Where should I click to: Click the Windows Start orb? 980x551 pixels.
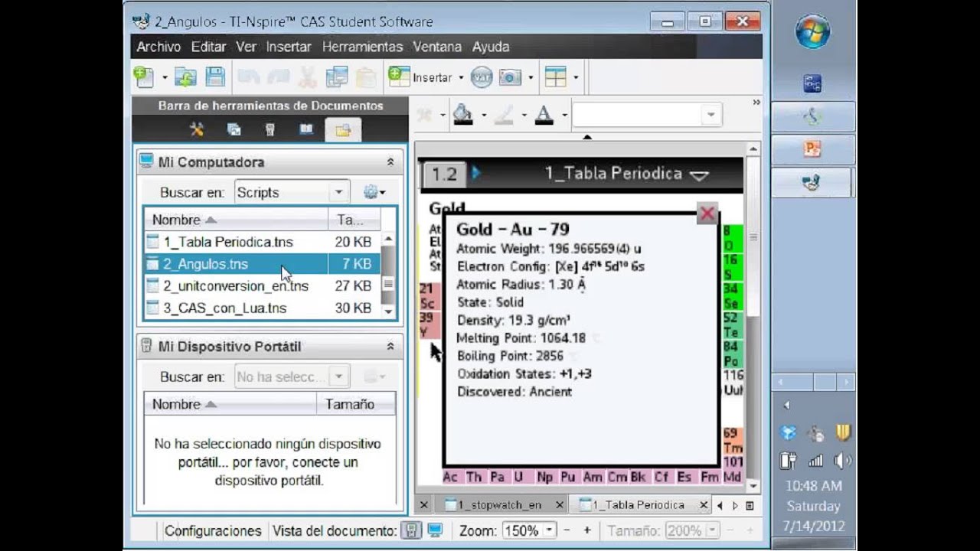pos(812,31)
